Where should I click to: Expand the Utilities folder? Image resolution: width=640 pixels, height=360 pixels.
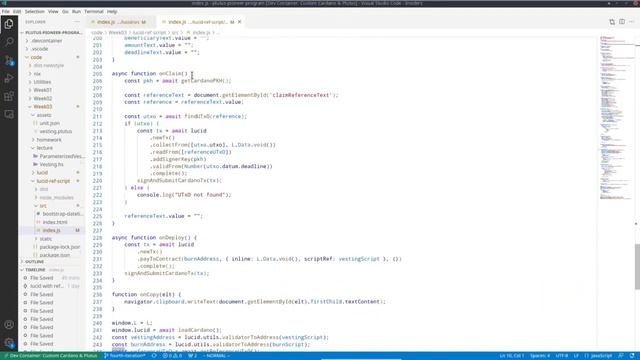click(42, 82)
